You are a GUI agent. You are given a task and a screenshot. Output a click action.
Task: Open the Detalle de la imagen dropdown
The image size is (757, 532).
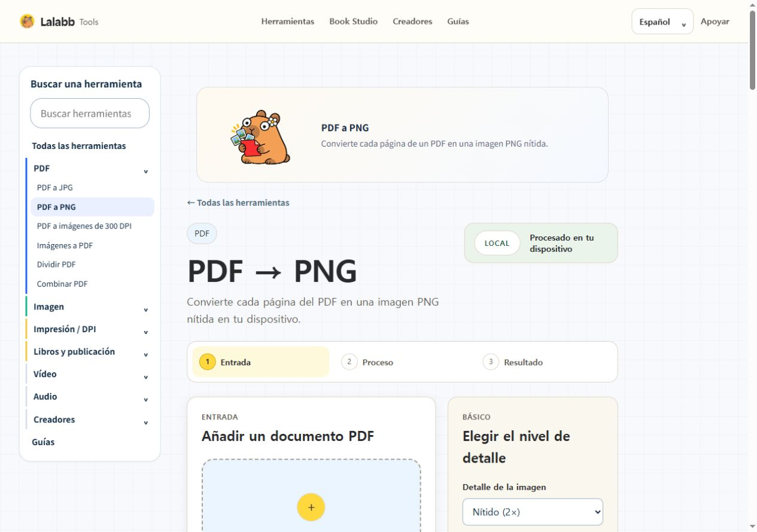click(533, 512)
